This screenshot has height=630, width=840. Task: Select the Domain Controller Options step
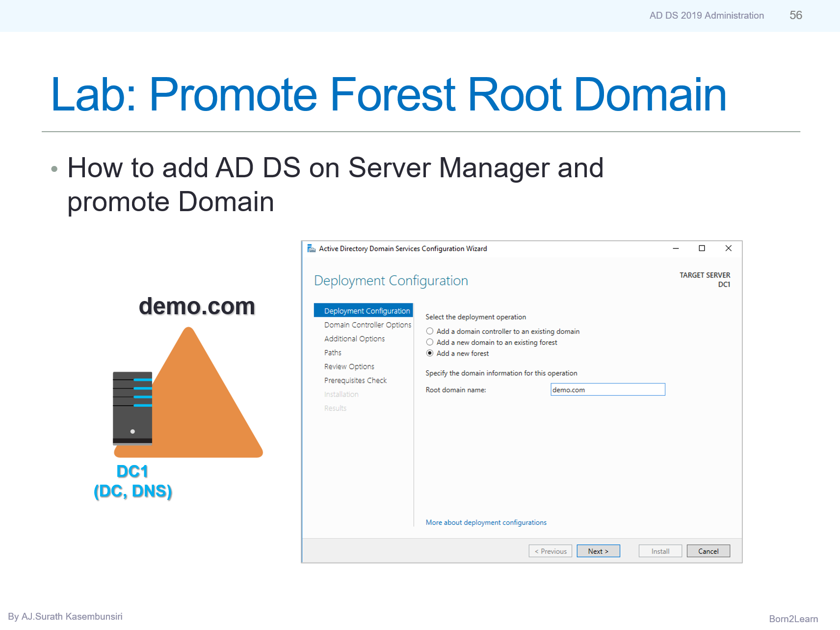(x=367, y=325)
